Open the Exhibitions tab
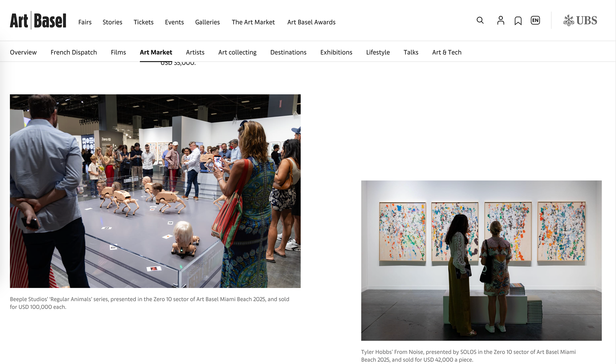This screenshot has height=364, width=616. tap(336, 52)
